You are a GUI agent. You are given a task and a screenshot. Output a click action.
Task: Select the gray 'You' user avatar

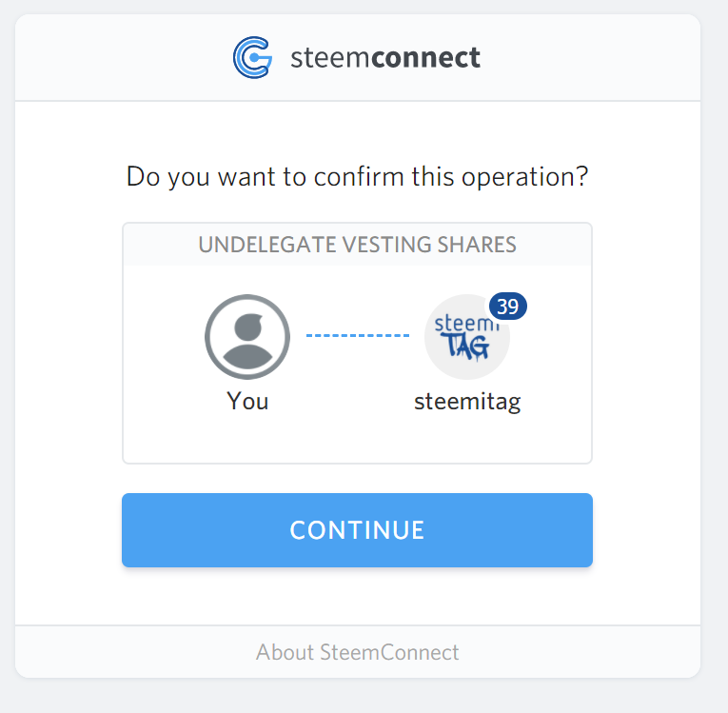247,337
